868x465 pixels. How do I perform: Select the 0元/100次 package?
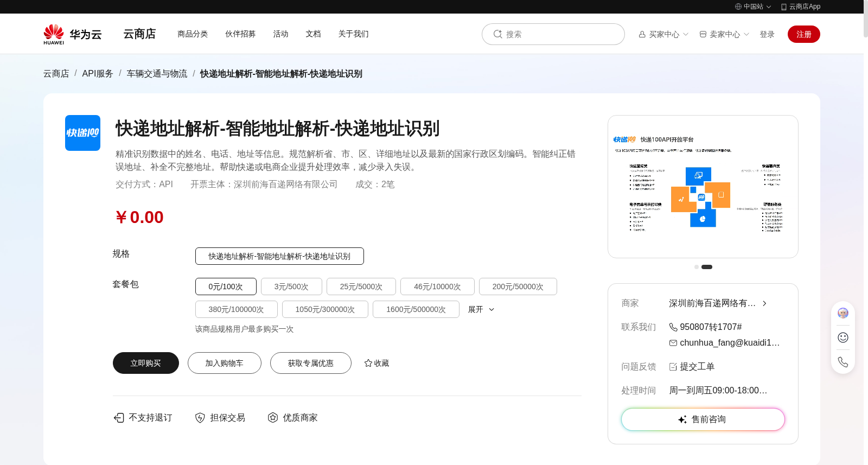coord(226,286)
